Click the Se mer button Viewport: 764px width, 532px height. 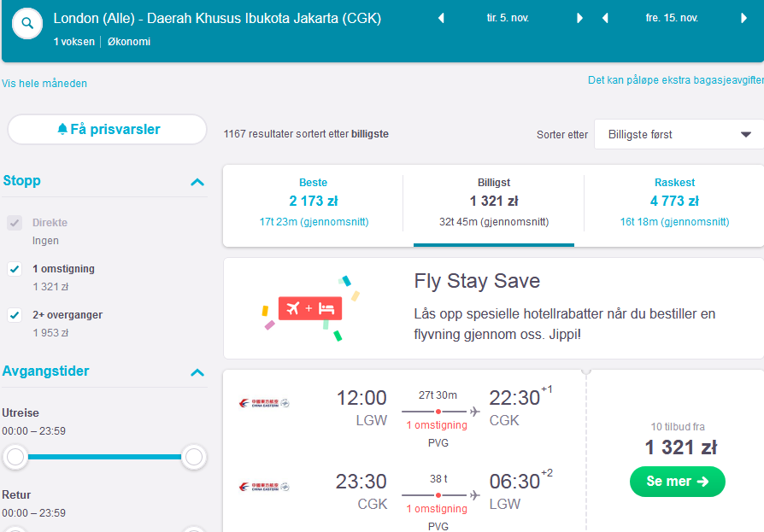(x=678, y=482)
